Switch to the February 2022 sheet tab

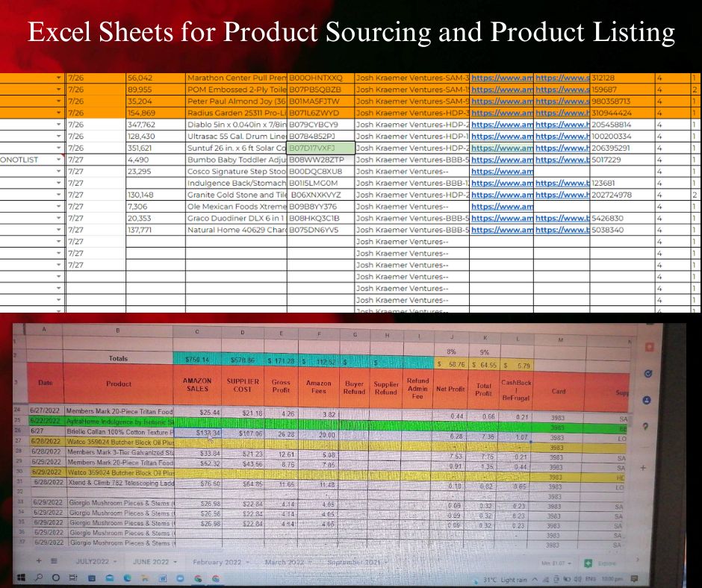(x=217, y=562)
